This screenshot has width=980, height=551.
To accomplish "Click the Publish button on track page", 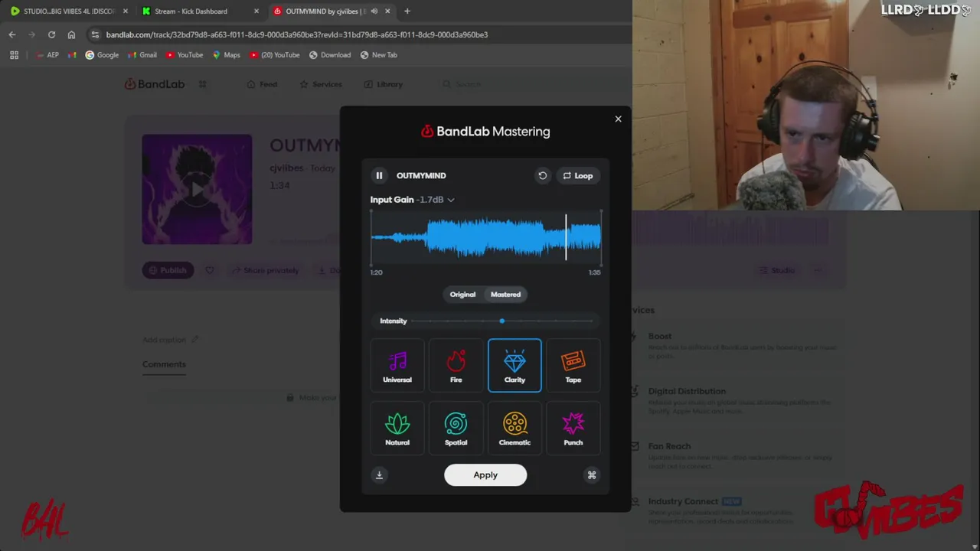I will (x=168, y=270).
